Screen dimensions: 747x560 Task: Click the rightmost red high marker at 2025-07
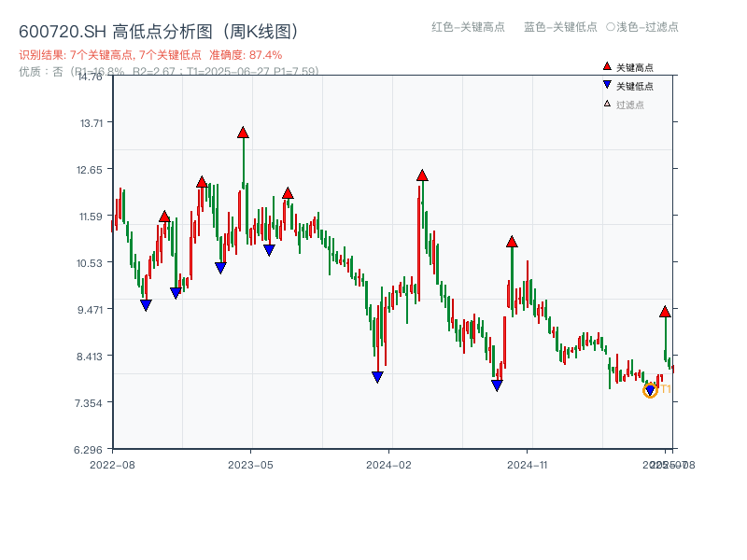(665, 312)
